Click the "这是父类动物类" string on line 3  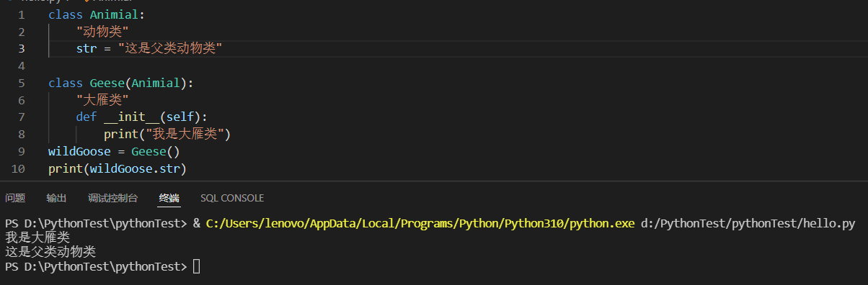(x=170, y=48)
